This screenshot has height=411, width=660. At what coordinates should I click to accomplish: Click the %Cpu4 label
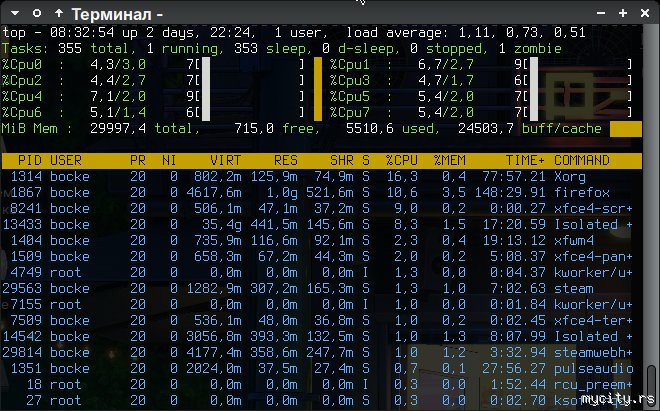(22, 97)
